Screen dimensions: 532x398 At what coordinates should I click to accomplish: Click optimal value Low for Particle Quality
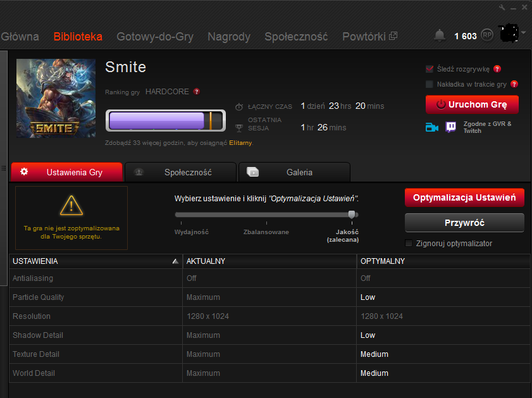pos(368,297)
